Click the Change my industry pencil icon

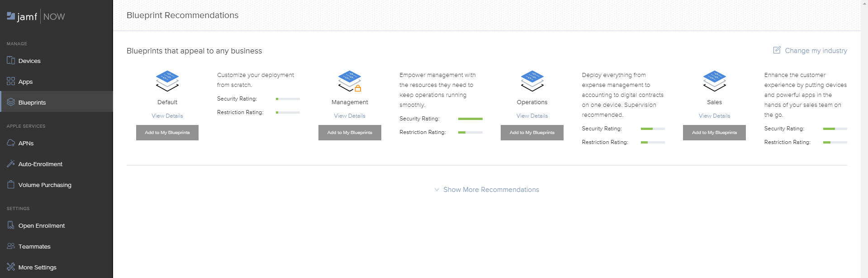tap(777, 50)
